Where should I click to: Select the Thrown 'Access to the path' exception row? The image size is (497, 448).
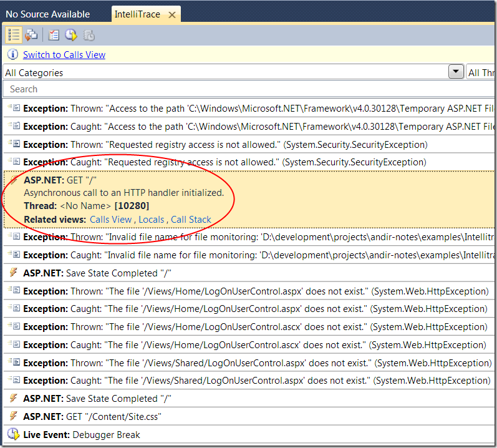coord(249,109)
